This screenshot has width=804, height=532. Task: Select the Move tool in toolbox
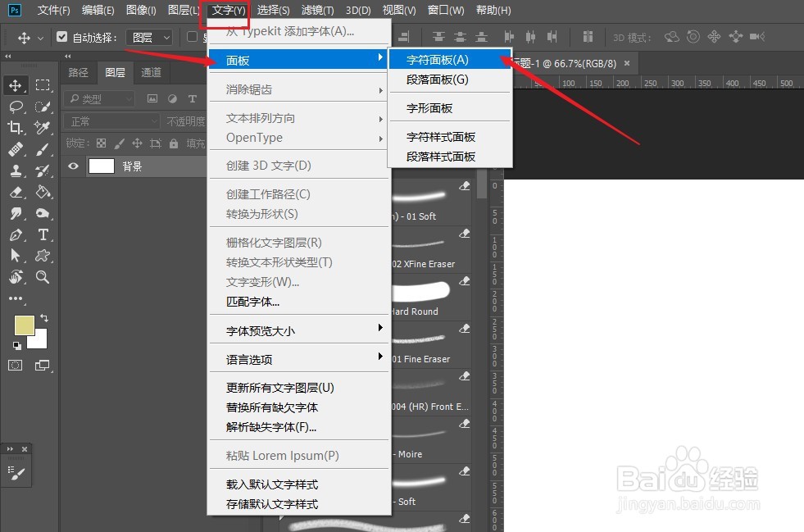coord(16,85)
